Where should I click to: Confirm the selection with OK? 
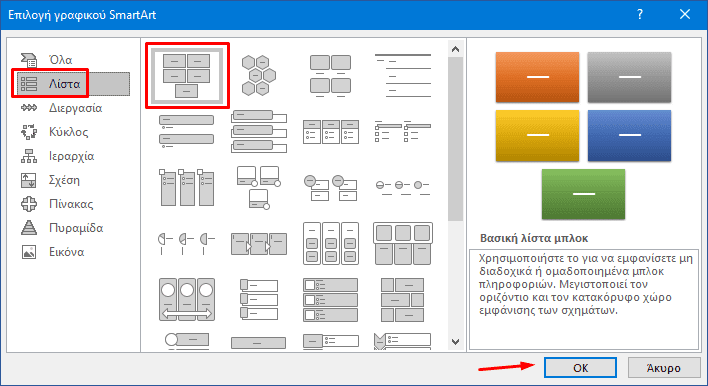click(580, 368)
